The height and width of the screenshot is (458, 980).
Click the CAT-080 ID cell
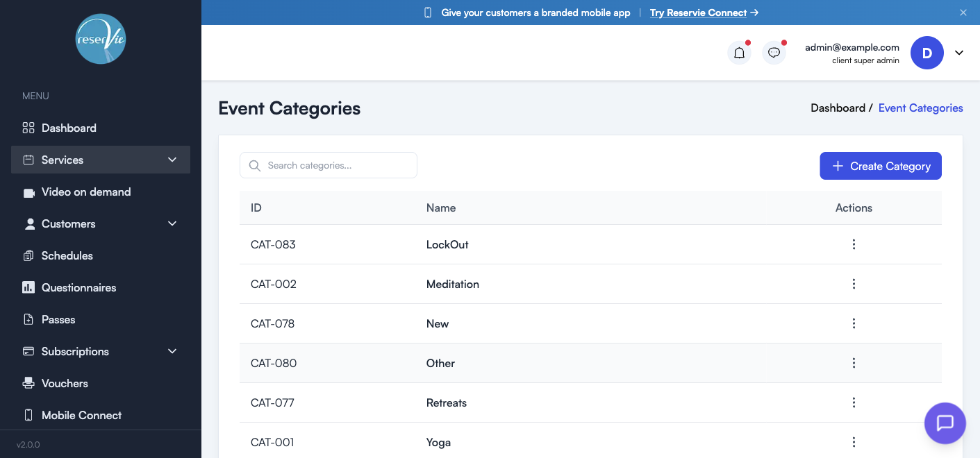[274, 363]
